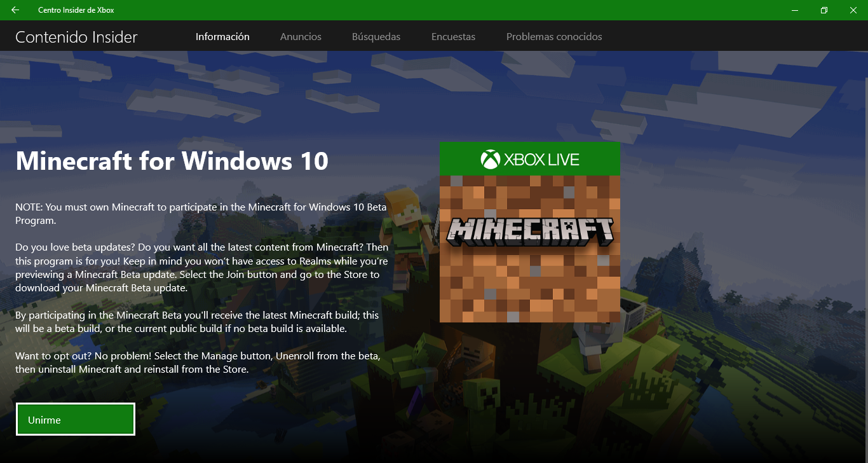The width and height of the screenshot is (868, 463).
Task: Select the Encuestas tab
Action: (x=453, y=37)
